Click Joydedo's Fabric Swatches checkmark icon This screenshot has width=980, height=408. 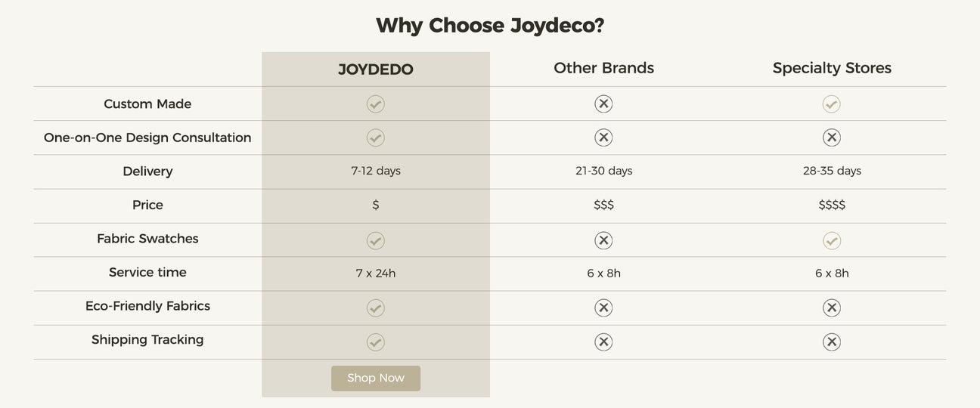coord(376,241)
